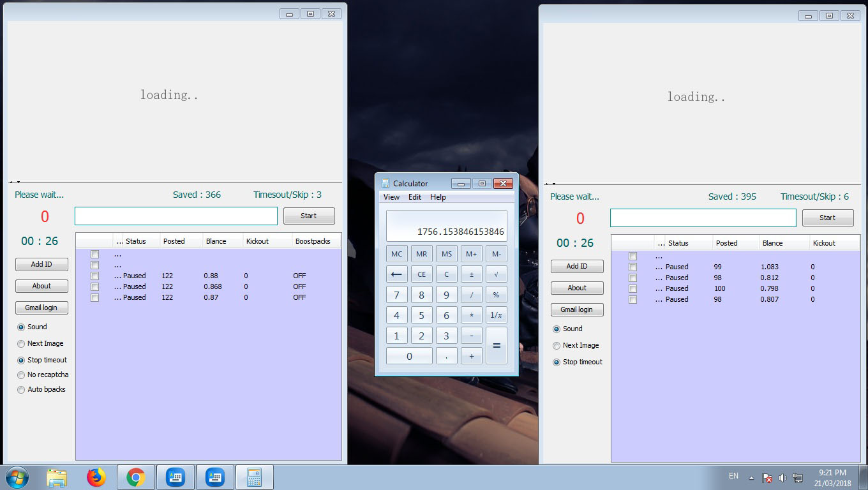
Task: Open Firefox from the taskbar
Action: (96, 477)
